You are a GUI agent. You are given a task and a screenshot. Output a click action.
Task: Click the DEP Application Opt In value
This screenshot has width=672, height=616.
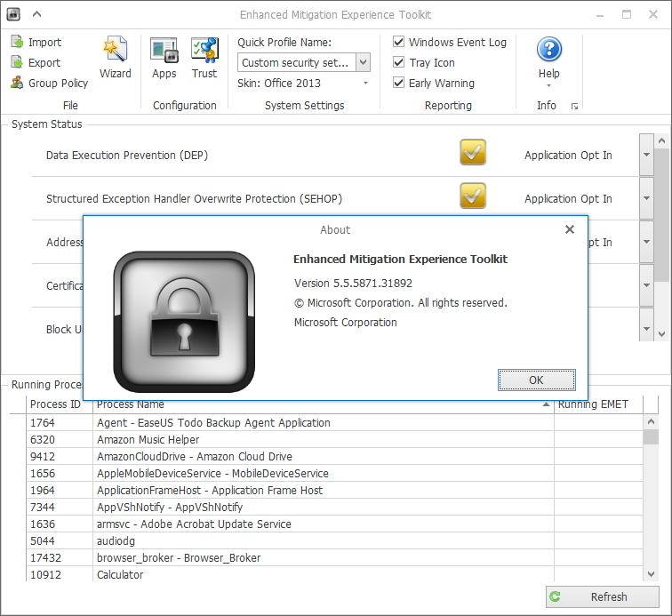tap(568, 156)
